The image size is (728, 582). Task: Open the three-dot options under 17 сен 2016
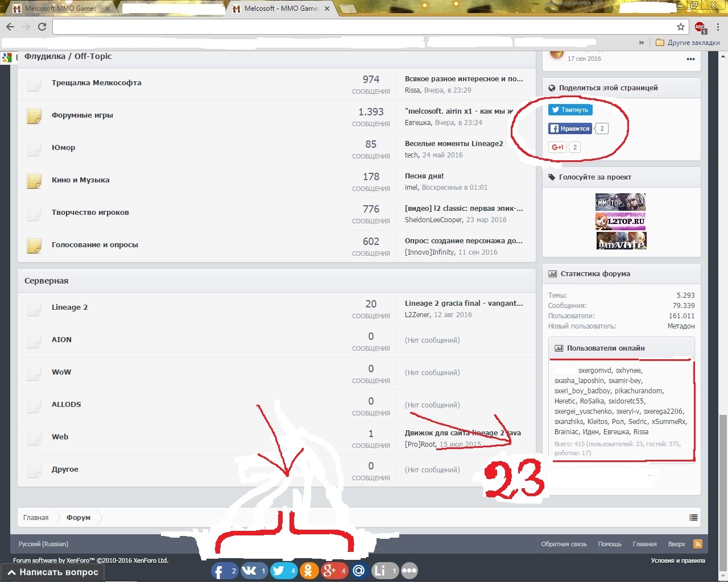(x=690, y=59)
